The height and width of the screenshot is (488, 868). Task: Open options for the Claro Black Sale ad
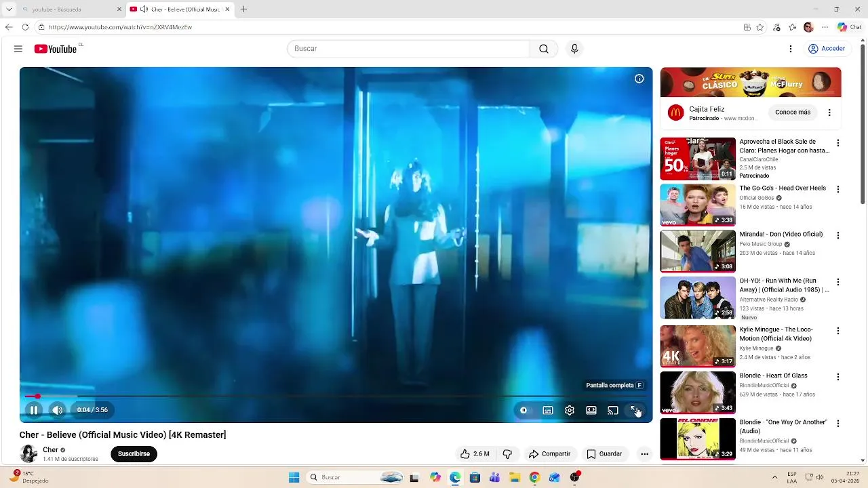tap(838, 143)
